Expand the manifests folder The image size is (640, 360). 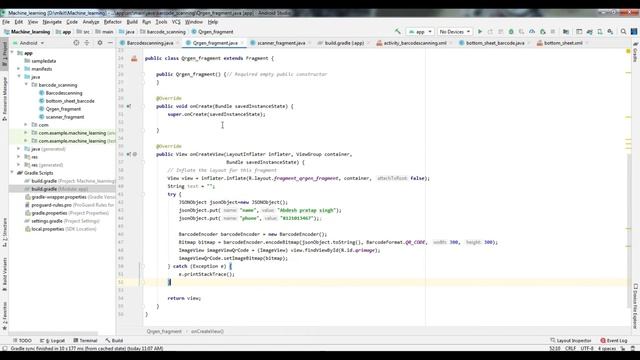pyautogui.click(x=19, y=69)
